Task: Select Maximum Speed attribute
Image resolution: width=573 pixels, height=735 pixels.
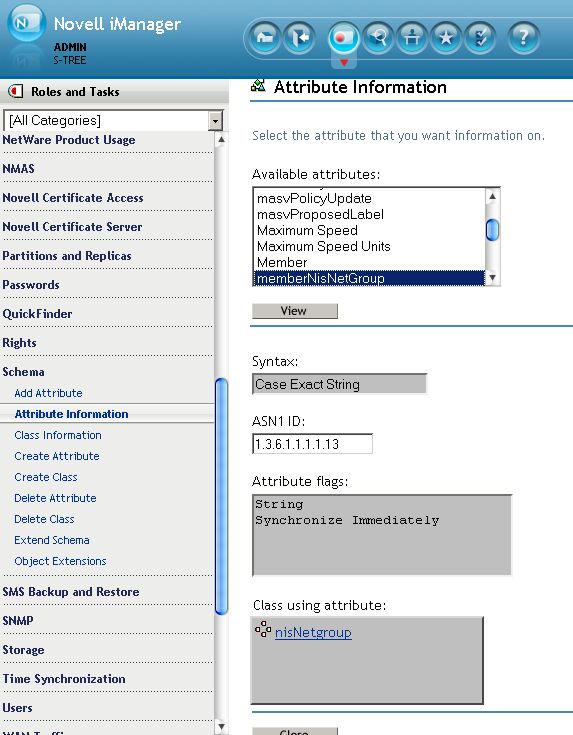Action: click(x=369, y=231)
